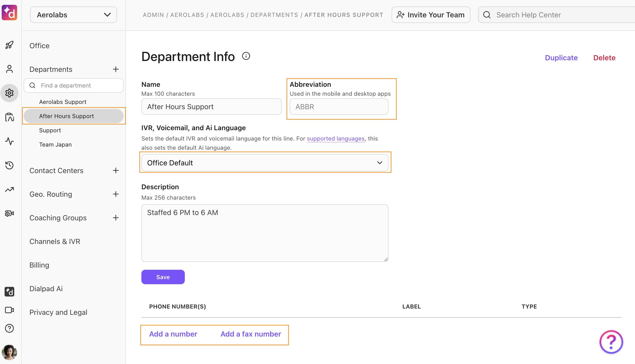Screen dimensions: 635x364
Task: Click the user profile avatar
Action: tap(9, 352)
